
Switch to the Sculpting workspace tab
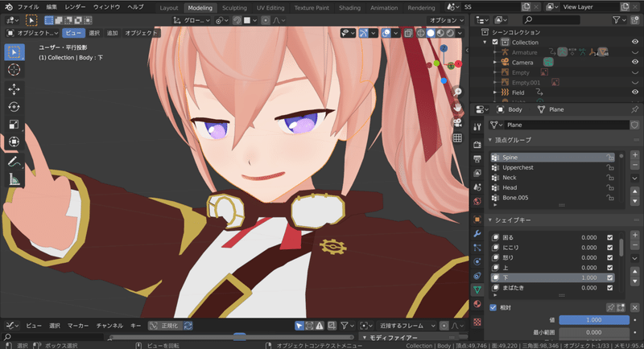234,8
